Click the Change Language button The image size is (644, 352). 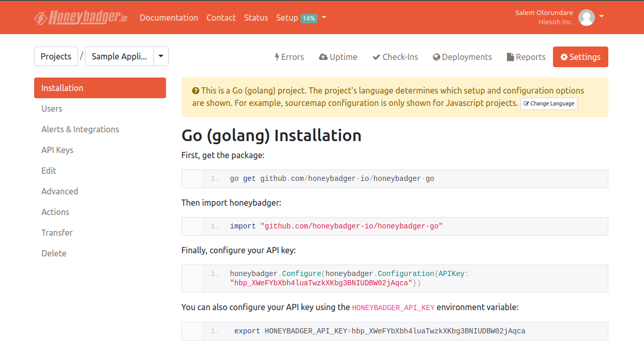click(x=549, y=103)
